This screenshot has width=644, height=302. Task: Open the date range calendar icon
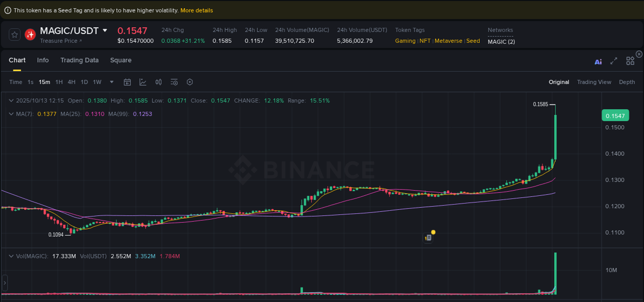(127, 82)
